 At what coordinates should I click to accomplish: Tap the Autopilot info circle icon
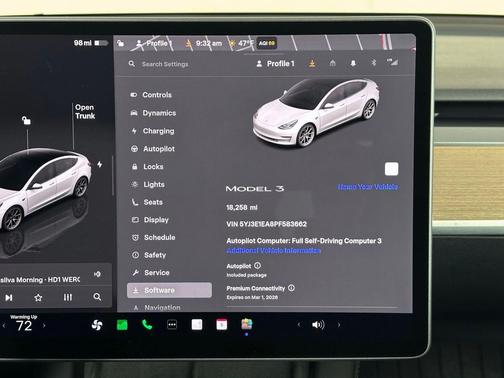[257, 266]
